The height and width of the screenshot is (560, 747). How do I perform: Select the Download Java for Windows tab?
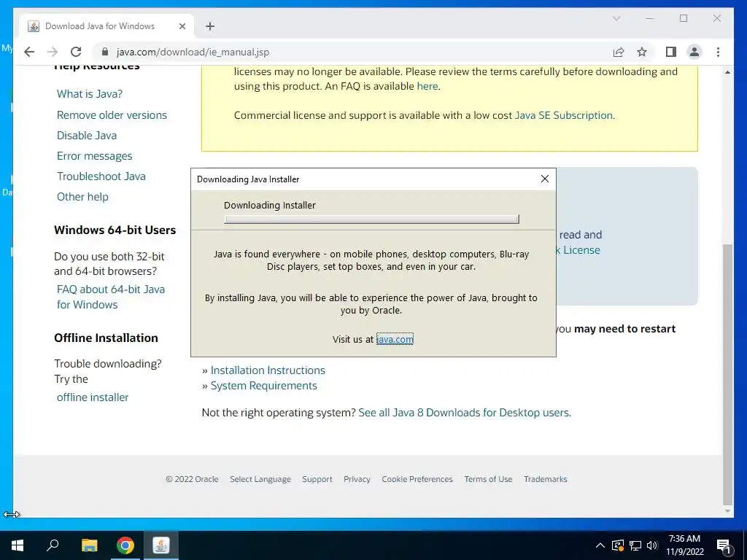tap(107, 26)
